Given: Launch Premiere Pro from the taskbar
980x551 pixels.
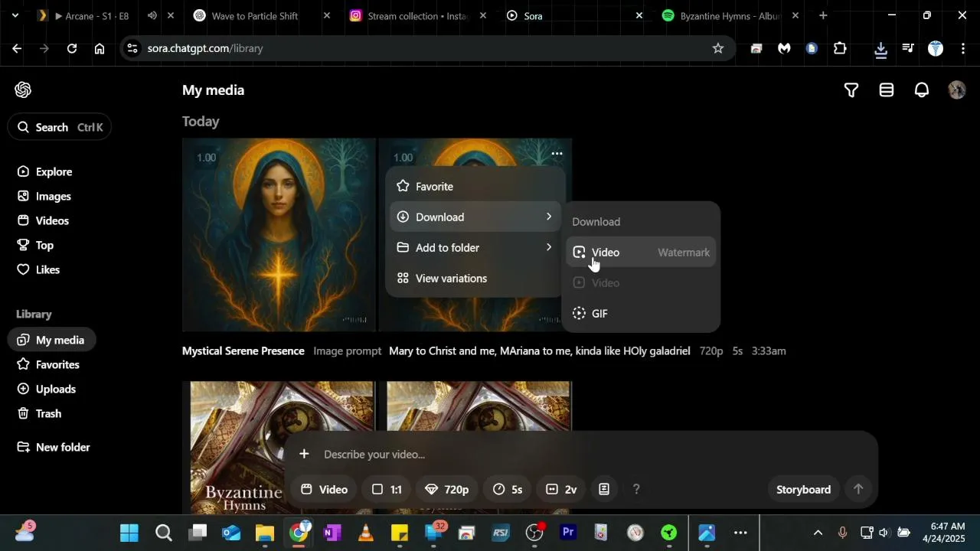Looking at the screenshot, I should pyautogui.click(x=568, y=532).
